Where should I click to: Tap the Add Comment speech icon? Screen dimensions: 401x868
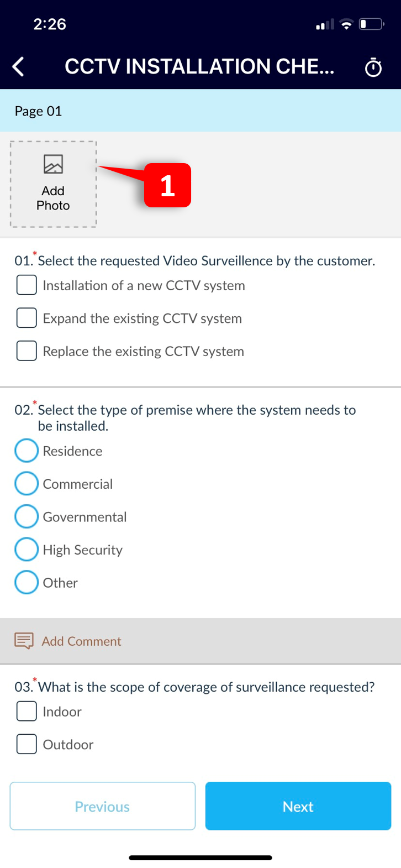(x=24, y=641)
